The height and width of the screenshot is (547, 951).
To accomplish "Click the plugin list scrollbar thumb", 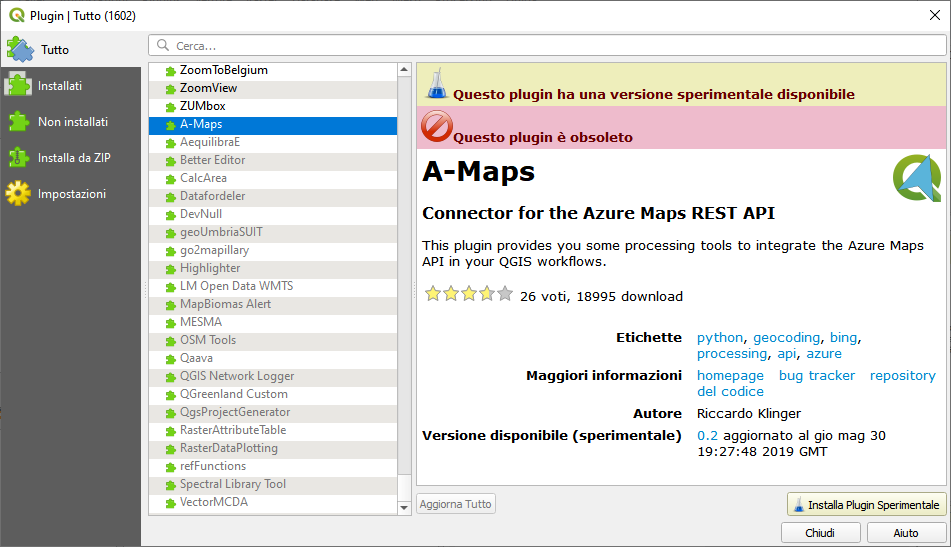I will tap(405, 488).
